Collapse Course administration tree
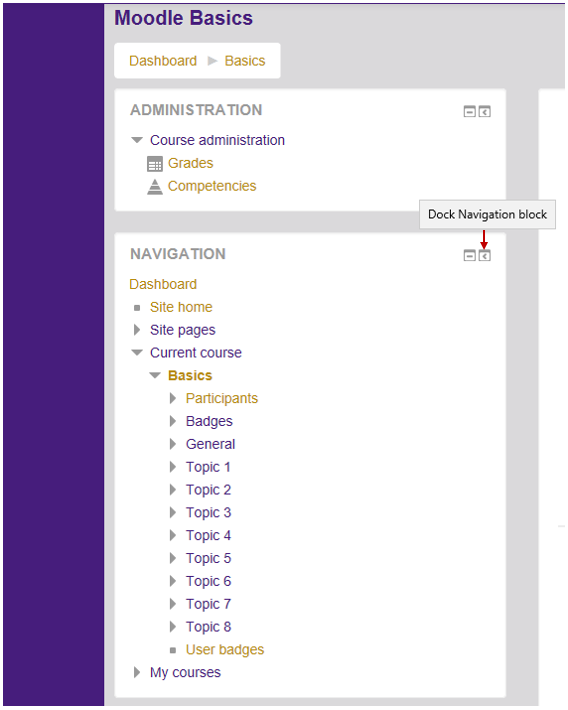This screenshot has height=710, width=568. point(137,140)
